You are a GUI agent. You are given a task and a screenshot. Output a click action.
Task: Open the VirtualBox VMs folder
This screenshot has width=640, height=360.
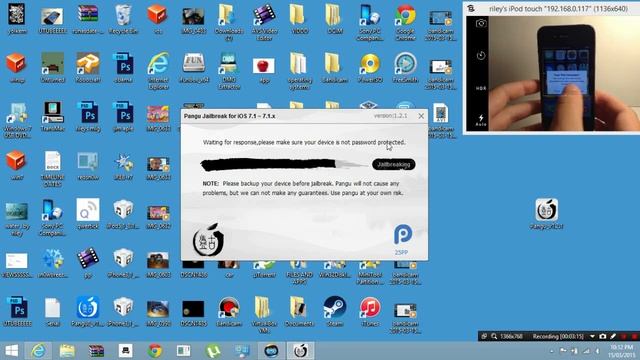point(264,315)
